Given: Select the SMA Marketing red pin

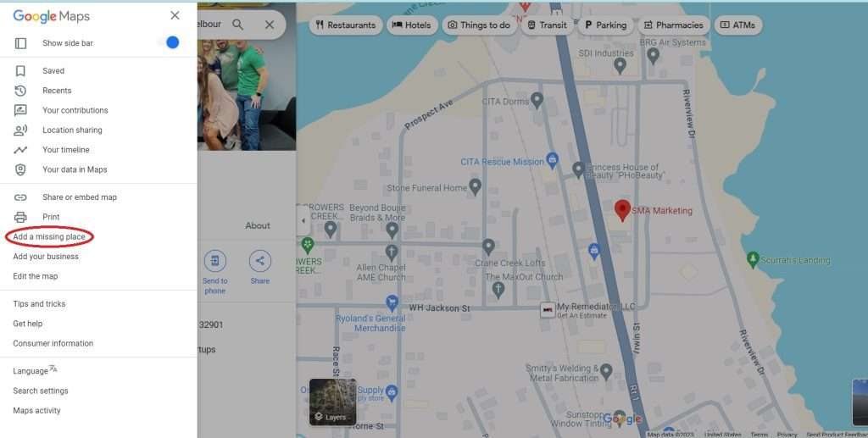Looking at the screenshot, I should (622, 210).
